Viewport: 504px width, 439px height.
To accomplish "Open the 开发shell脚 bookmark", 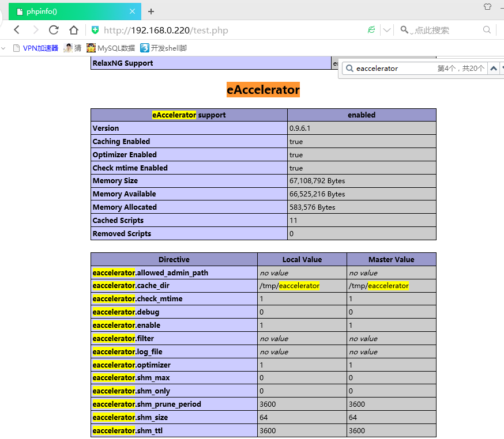I will click(x=164, y=48).
